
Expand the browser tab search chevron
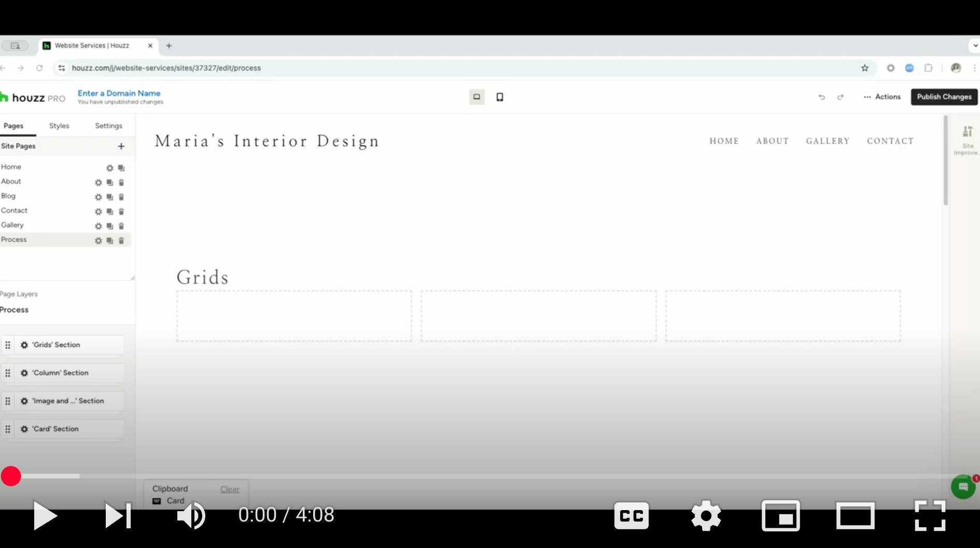click(975, 46)
